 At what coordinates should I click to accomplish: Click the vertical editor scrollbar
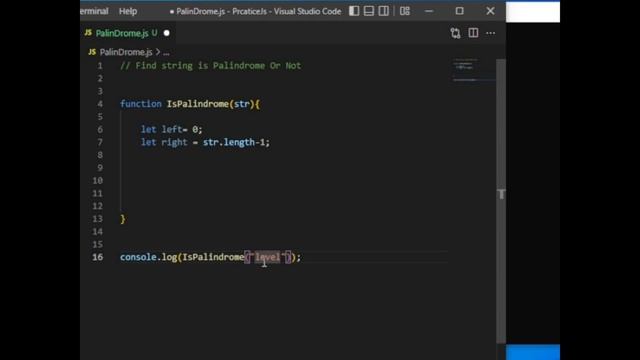pyautogui.click(x=501, y=200)
